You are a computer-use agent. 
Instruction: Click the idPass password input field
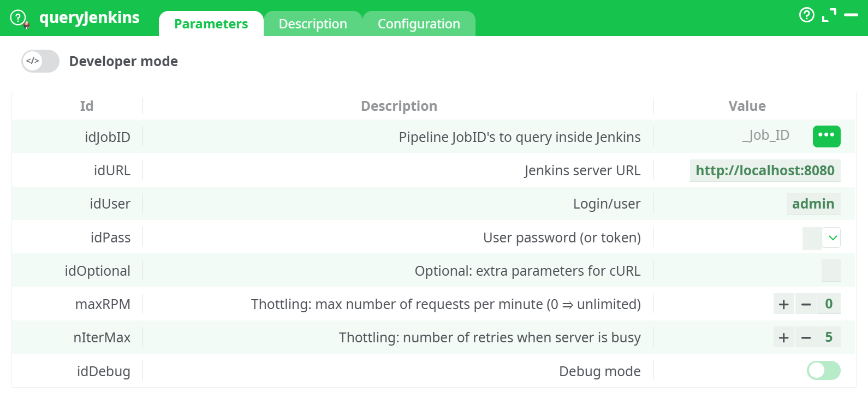pyautogui.click(x=812, y=238)
